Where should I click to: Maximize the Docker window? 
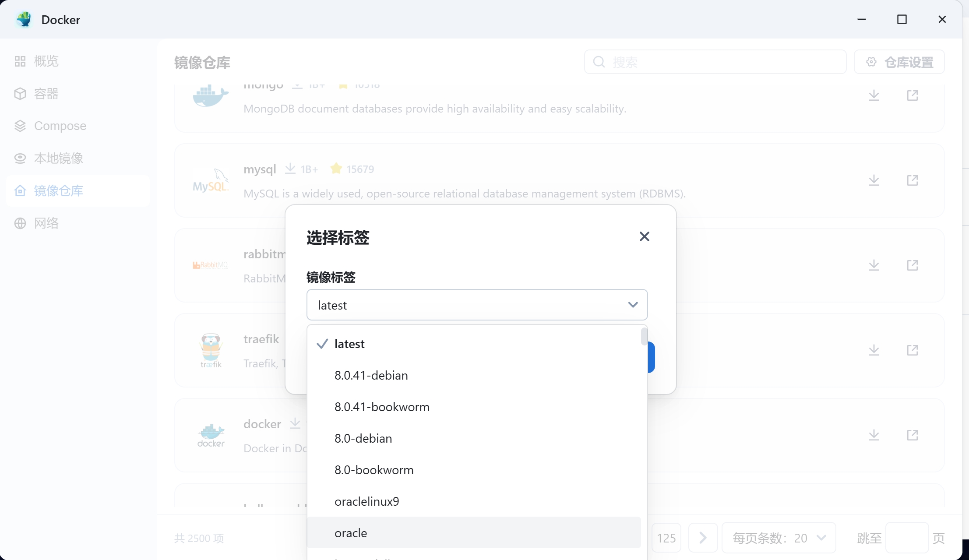(x=902, y=19)
